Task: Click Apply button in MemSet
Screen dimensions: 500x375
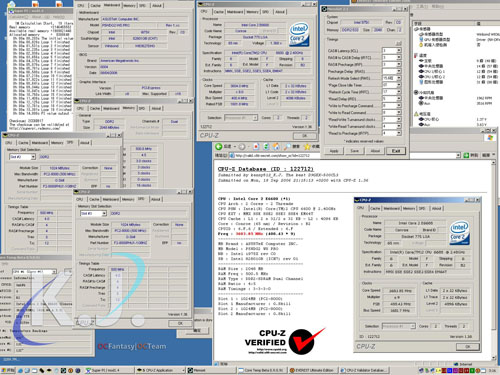Action: pos(334,151)
